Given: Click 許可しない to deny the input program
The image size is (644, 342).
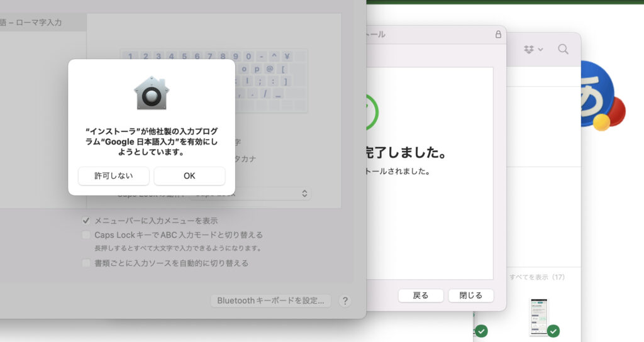Looking at the screenshot, I should 113,176.
